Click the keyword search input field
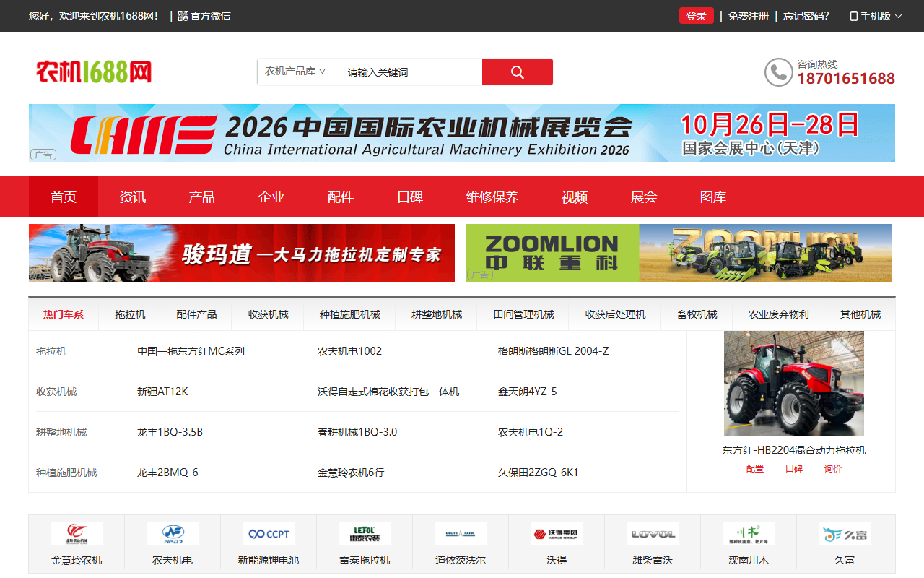The height and width of the screenshot is (578, 924). (x=409, y=72)
